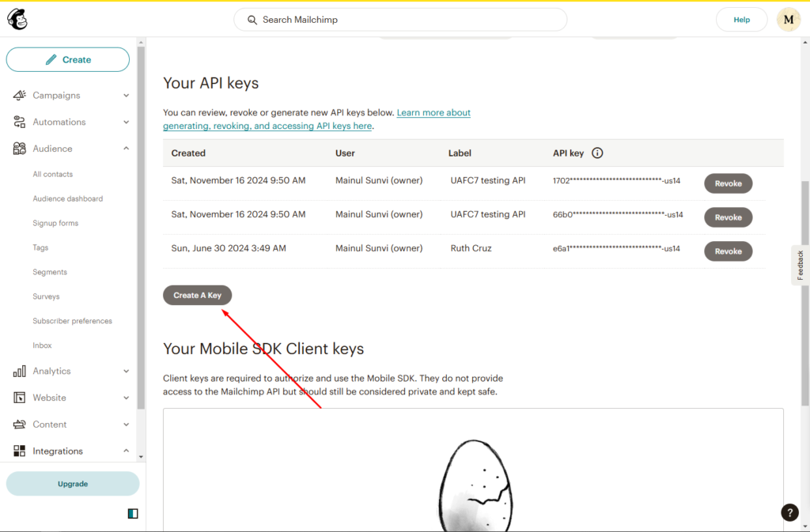810x532 pixels.
Task: Click the sidebar scroll up arrow
Action: coord(141,43)
